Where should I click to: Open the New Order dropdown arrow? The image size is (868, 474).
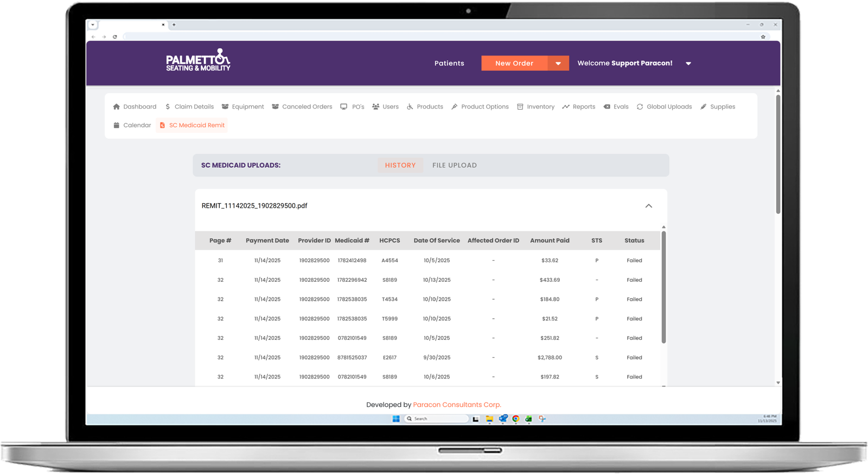click(x=558, y=64)
